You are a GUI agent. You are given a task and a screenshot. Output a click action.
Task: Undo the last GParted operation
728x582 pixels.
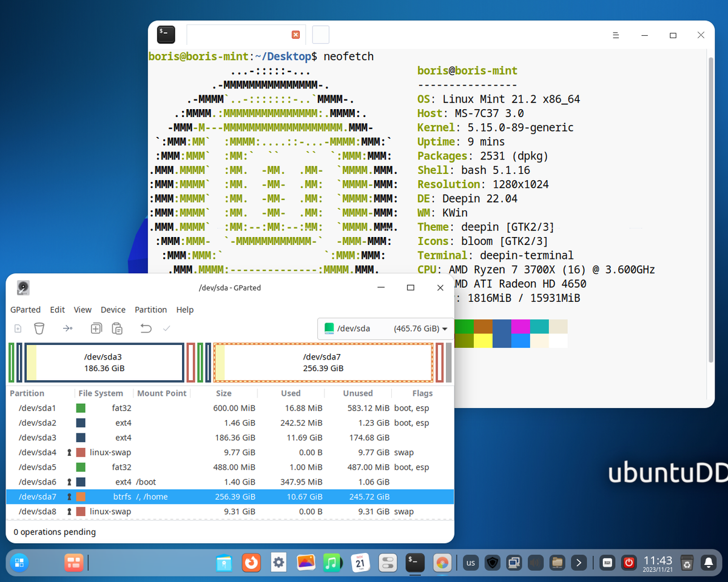pos(144,328)
